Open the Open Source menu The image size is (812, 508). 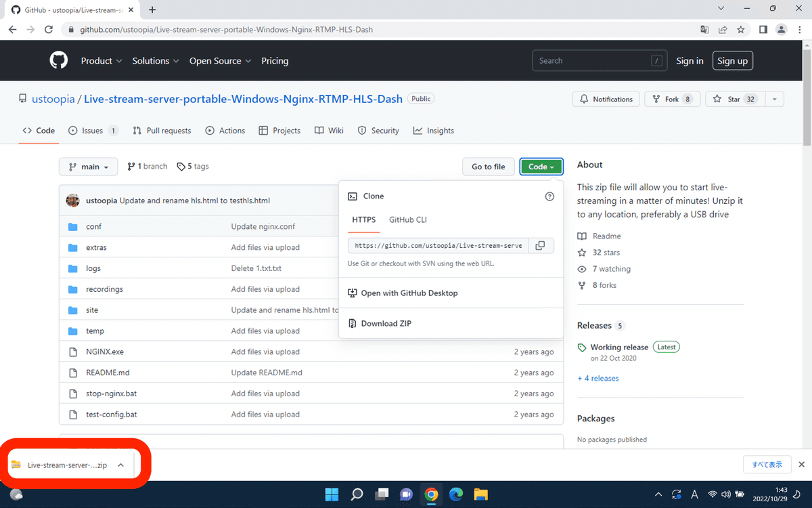(220, 61)
